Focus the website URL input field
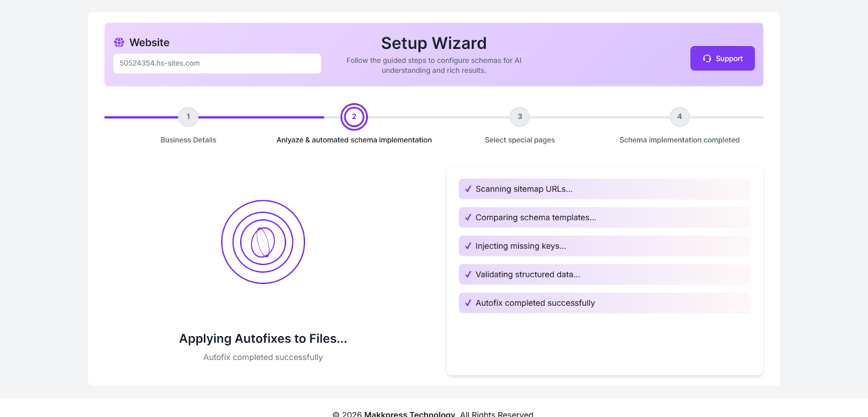Viewport: 868px width, 417px height. [x=217, y=63]
